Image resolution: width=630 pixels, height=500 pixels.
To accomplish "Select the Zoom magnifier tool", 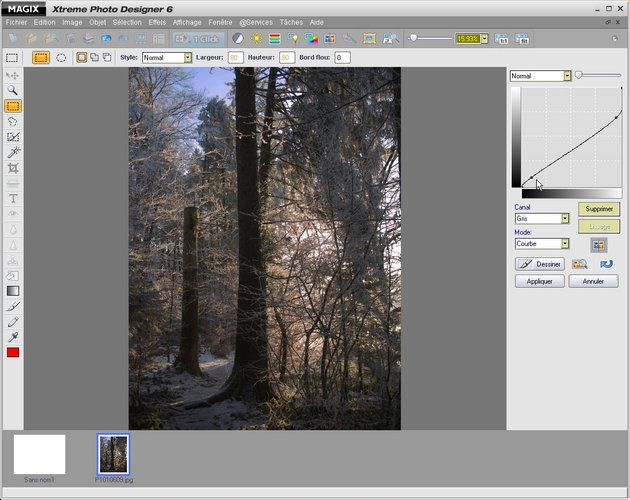I will pyautogui.click(x=13, y=90).
